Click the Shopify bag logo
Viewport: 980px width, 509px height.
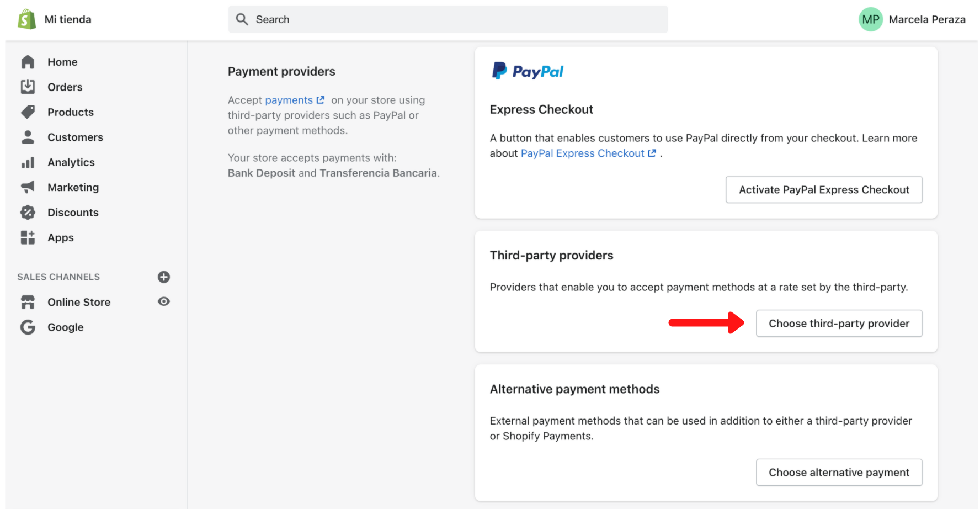coord(26,19)
